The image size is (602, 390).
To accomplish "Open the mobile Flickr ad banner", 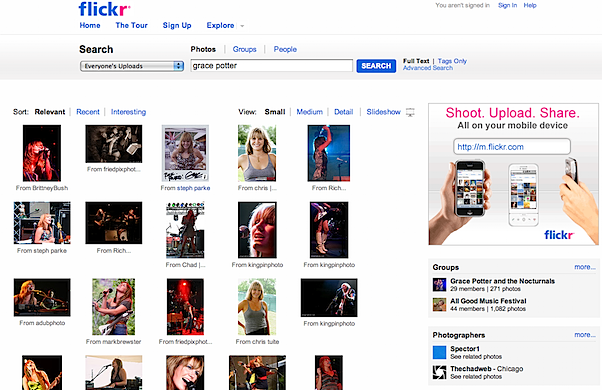I will click(x=513, y=174).
